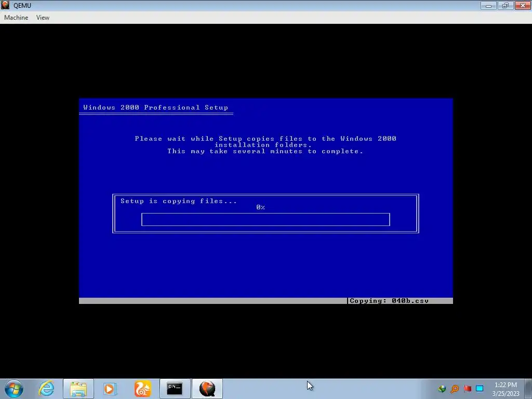532x399 pixels.
Task: Click the 'installation folders.' text line
Action: pos(263,145)
